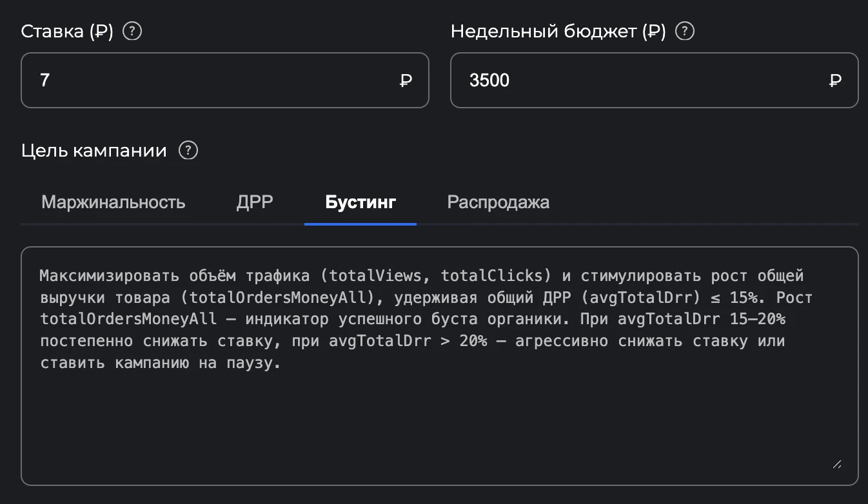Click the resize handle of the description box
Viewport: 868px width, 504px height.
[836, 464]
